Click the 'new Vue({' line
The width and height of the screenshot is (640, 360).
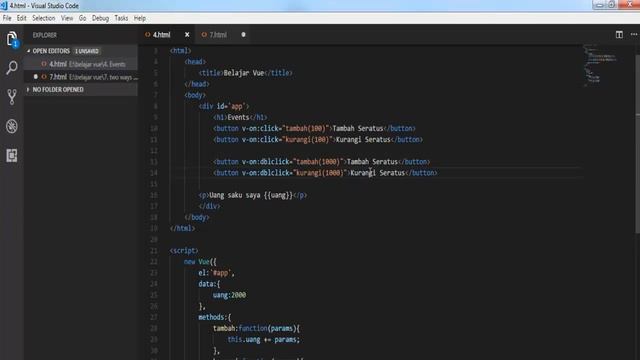click(200, 262)
